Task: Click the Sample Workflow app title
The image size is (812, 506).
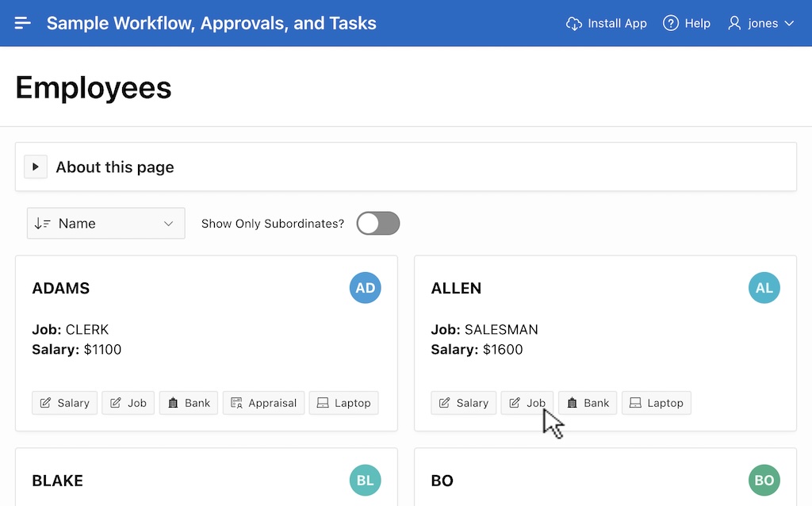Action: coord(211,24)
